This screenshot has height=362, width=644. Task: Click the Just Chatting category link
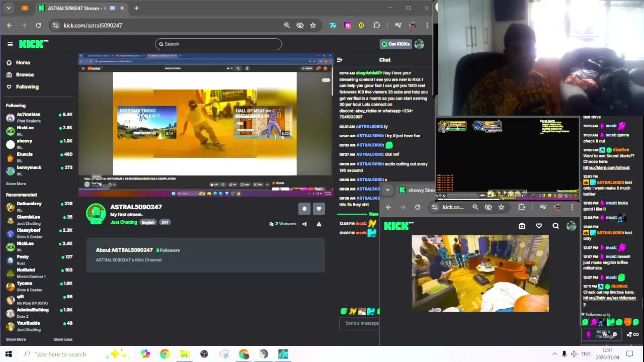coord(123,222)
